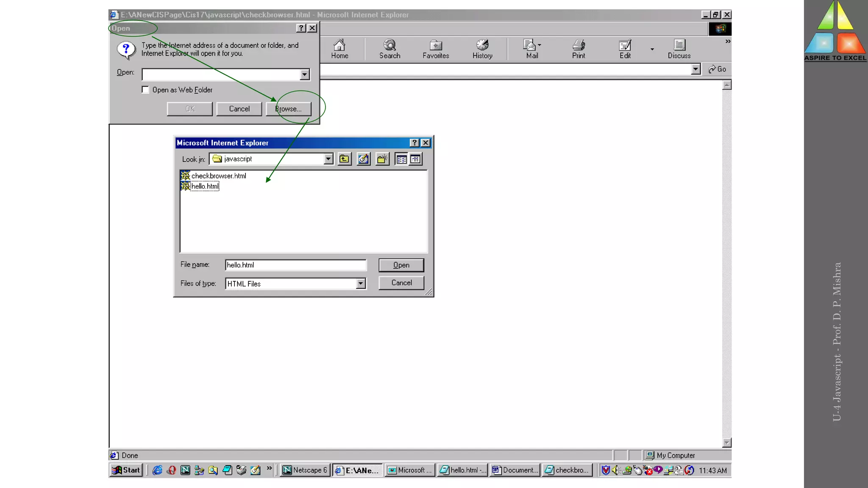The height and width of the screenshot is (488, 868).
Task: Open Favorites from the toolbar
Action: [435, 49]
